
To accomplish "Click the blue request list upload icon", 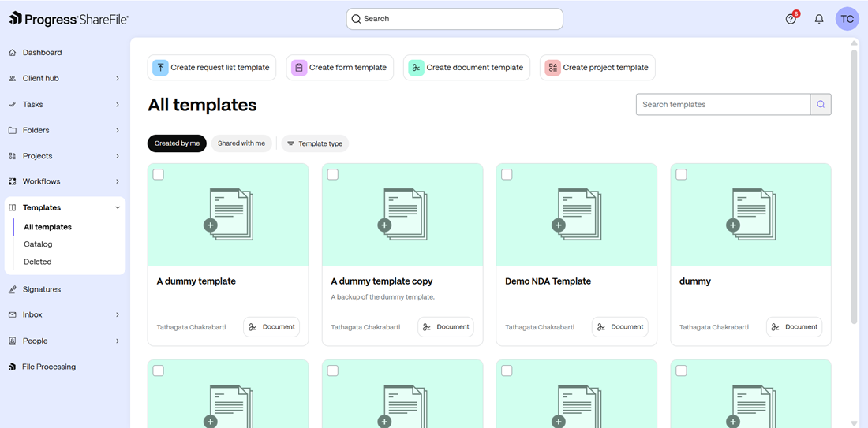I will (x=160, y=68).
